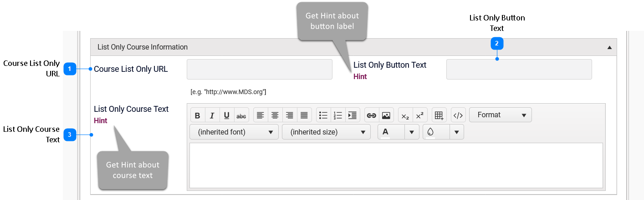This screenshot has width=644, height=200.
Task: Open the font color picker arrow
Action: pos(412,132)
